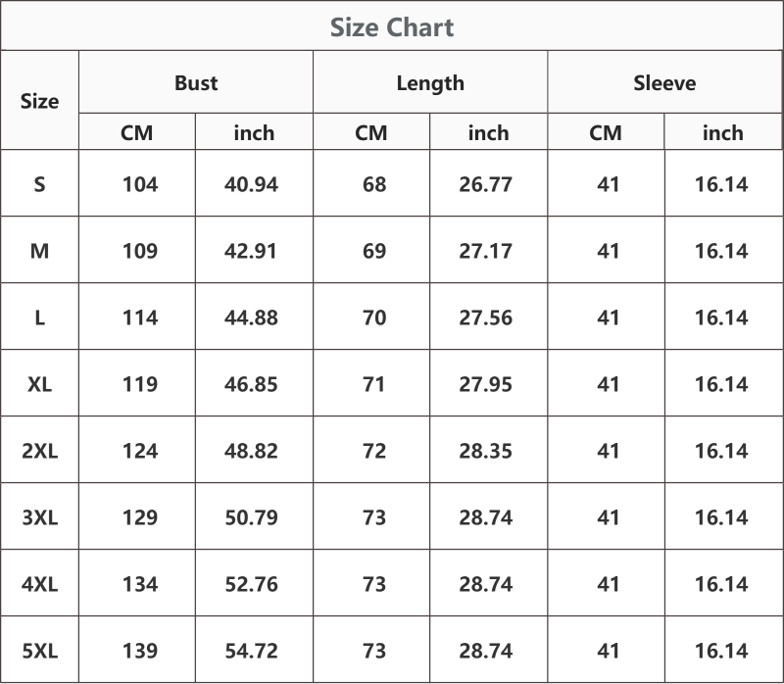Select the 5XL size row label
This screenshot has height=684, width=784.
39,651
